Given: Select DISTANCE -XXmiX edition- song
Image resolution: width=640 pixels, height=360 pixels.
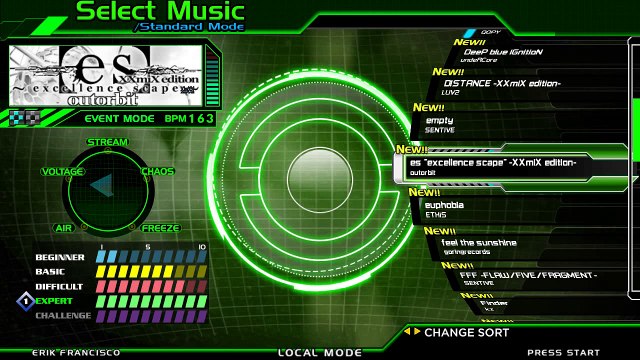Looking at the screenshot, I should [502, 83].
